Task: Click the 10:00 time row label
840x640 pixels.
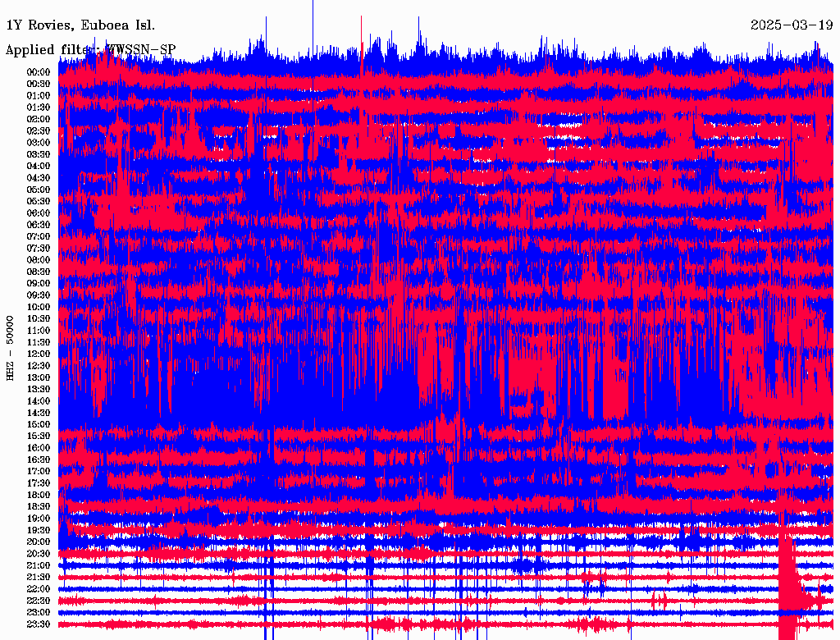Action: (x=39, y=307)
